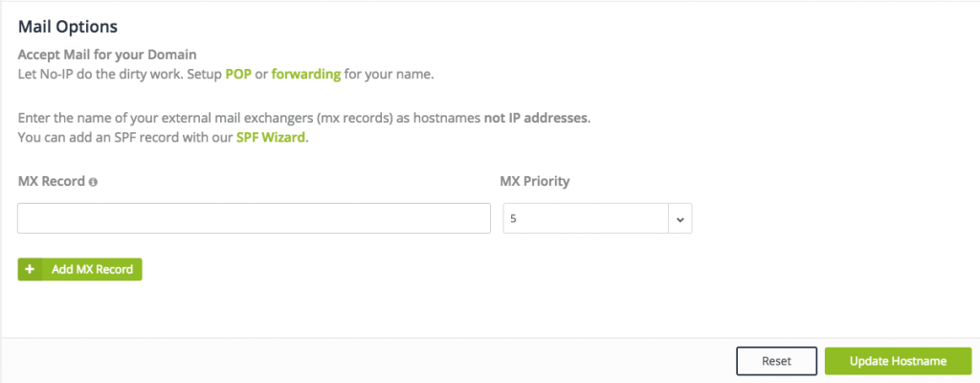
Task: Click the plus icon on Add MX Record
Action: (x=30, y=270)
